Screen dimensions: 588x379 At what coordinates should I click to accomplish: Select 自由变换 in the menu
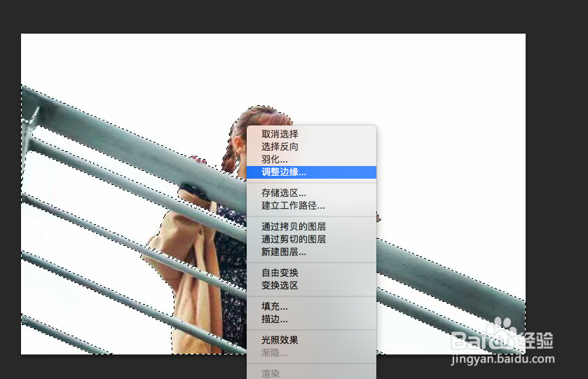click(x=311, y=273)
